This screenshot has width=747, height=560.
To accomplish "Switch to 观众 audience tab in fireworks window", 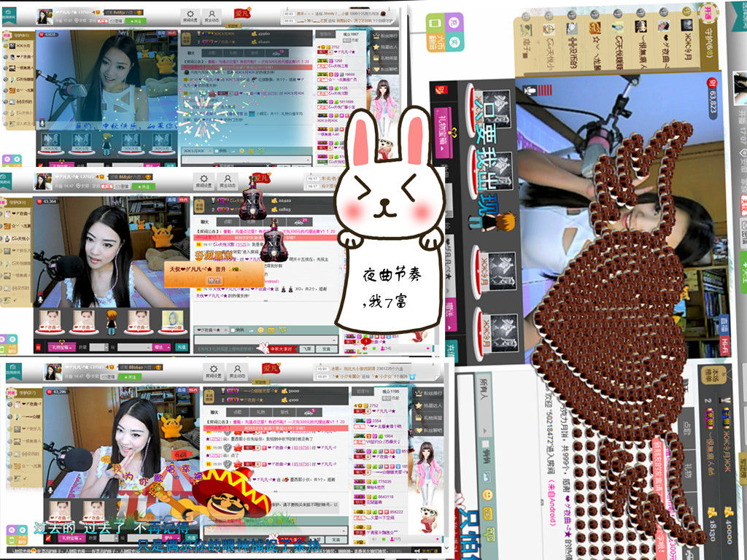I will pos(351,34).
